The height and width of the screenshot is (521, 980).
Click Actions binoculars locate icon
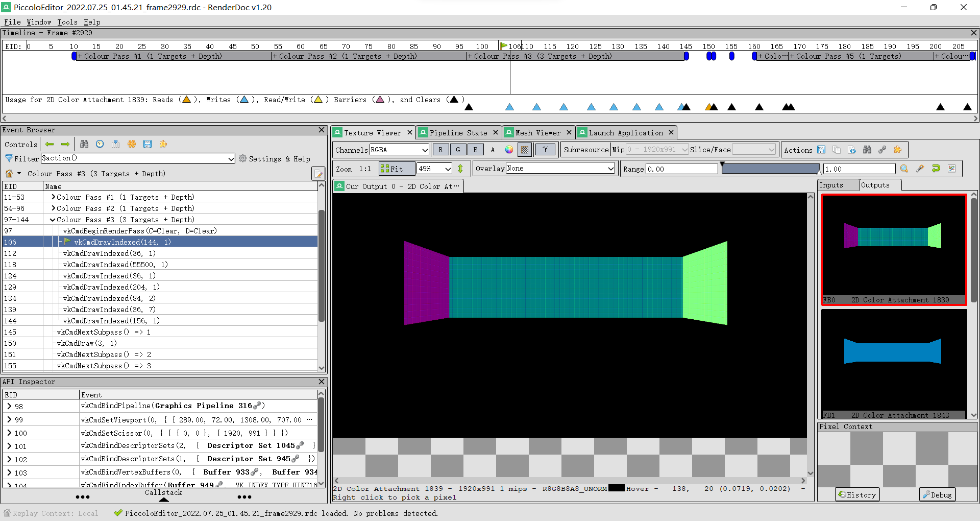pos(867,150)
